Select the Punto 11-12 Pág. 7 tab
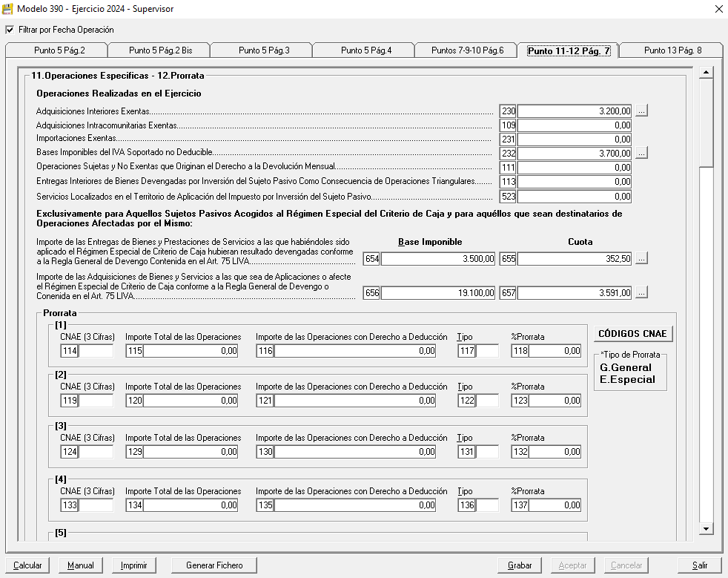728x578 pixels. click(569, 50)
